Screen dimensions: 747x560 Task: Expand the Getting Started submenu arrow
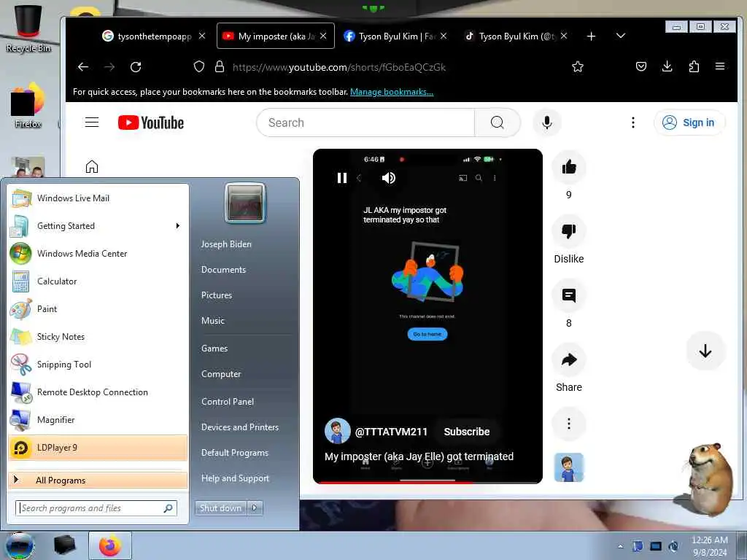coord(178,226)
